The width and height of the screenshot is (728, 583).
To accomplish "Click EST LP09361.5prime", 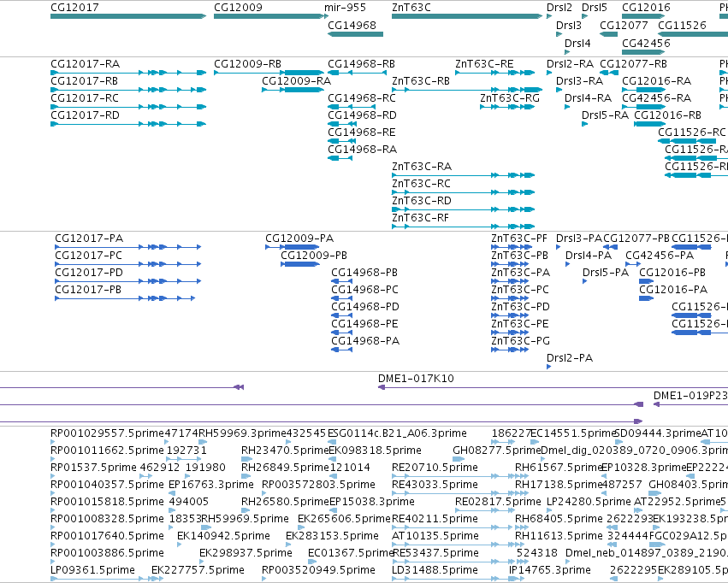I will (x=92, y=569).
